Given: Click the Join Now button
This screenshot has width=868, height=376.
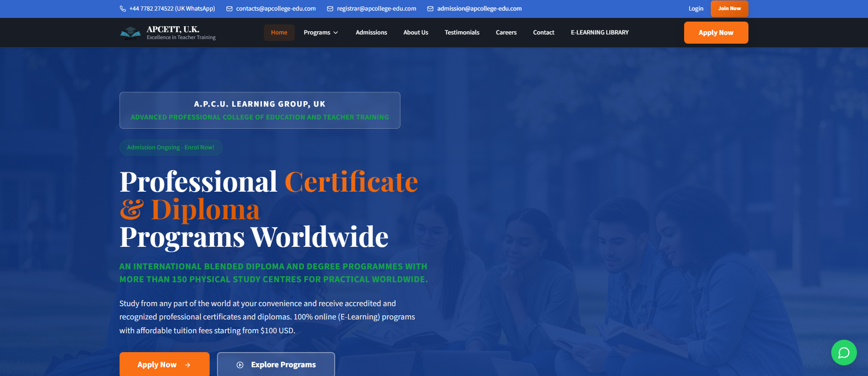Looking at the screenshot, I should [730, 9].
